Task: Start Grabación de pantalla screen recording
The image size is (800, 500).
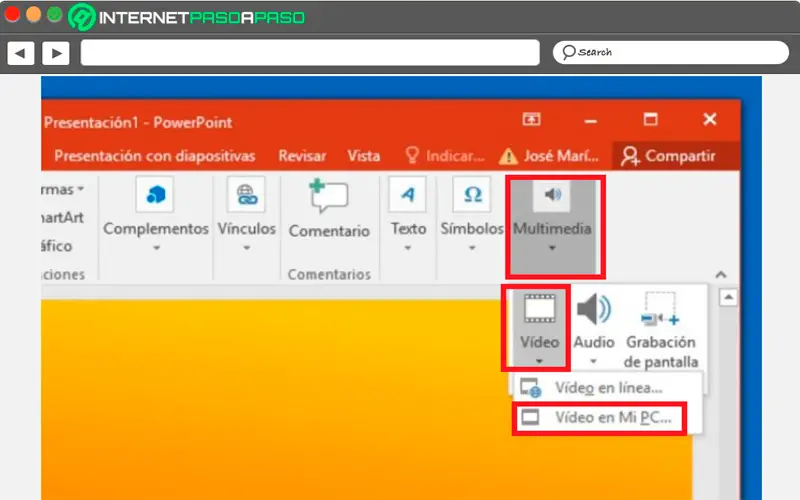Action: point(661,330)
